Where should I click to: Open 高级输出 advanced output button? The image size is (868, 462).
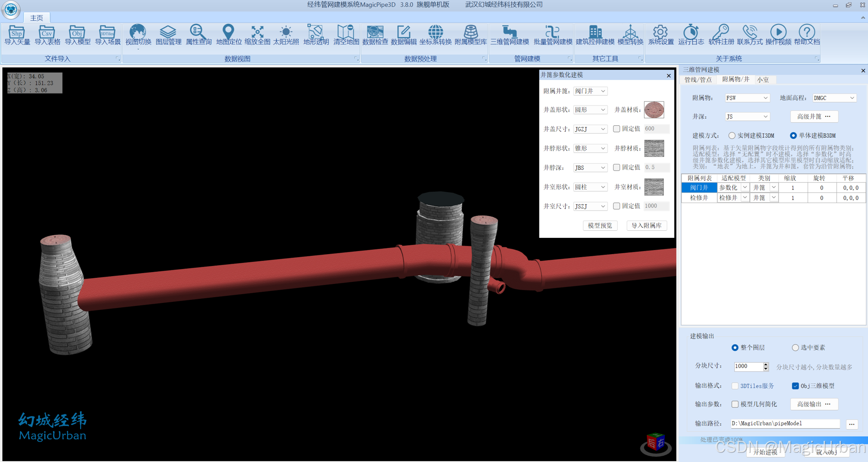814,404
